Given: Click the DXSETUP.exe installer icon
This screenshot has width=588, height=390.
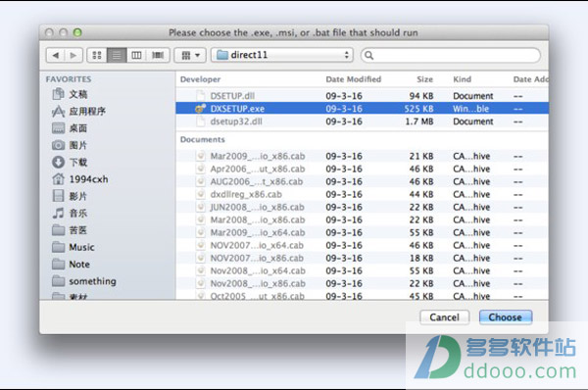Looking at the screenshot, I should pyautogui.click(x=201, y=109).
